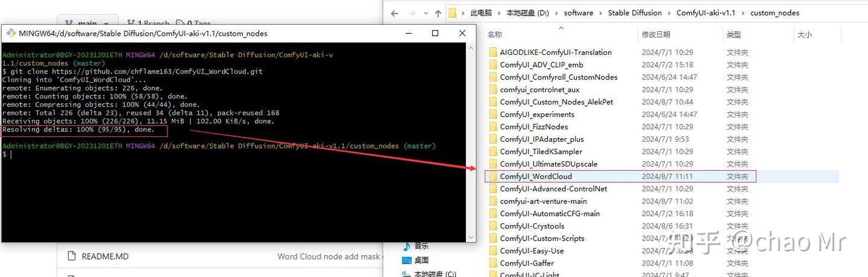Click folder icon of comfyui_controlnet_aux
The image size is (868, 277).
pos(493,89)
